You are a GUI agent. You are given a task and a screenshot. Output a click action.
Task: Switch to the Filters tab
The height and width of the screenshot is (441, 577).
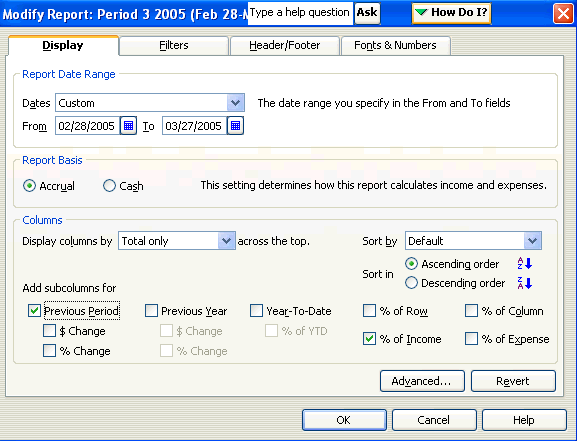(174, 46)
